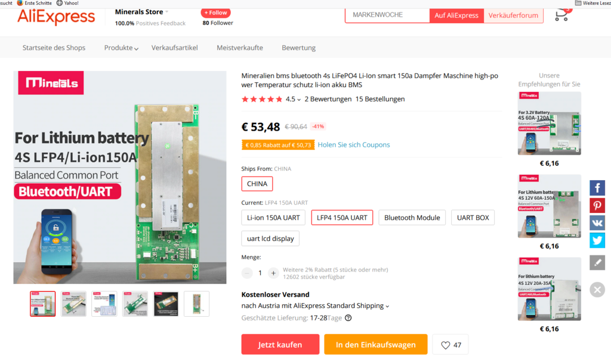The height and width of the screenshot is (364, 611).
Task: Click Jetzt kaufen button
Action: point(280,344)
